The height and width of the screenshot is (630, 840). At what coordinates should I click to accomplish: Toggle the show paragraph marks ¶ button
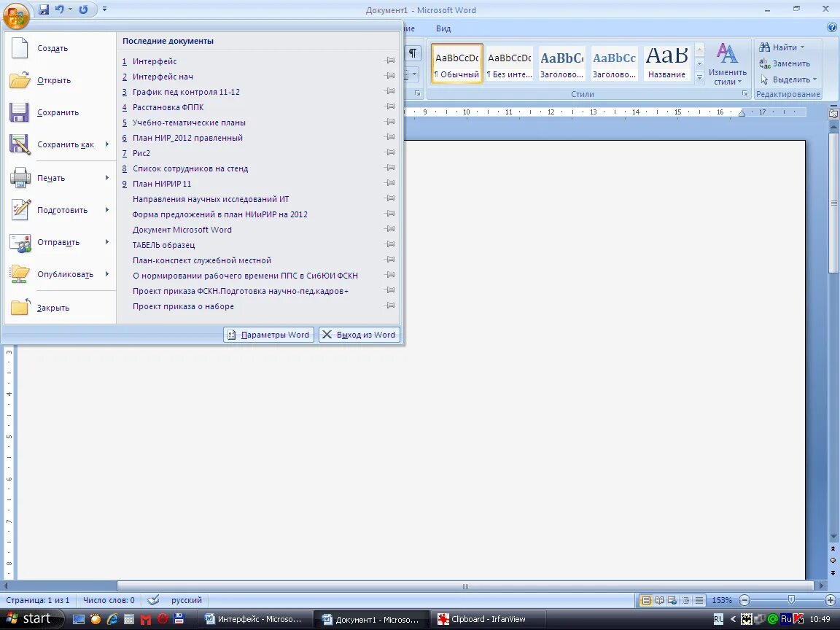[x=413, y=53]
